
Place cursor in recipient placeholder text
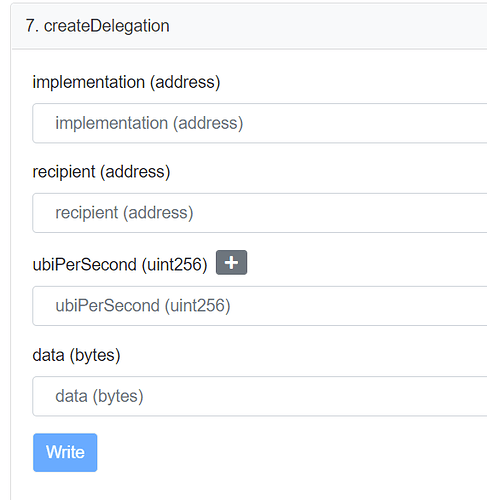point(124,213)
